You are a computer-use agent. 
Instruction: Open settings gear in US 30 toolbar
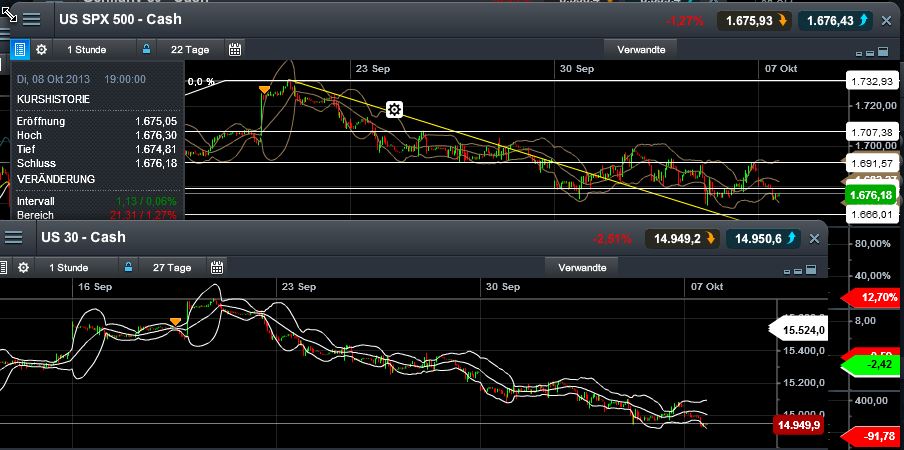pyautogui.click(x=23, y=267)
